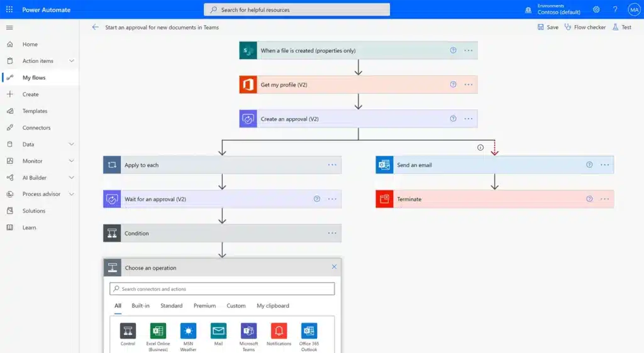
Task: Switch to the Built-in tab
Action: click(x=140, y=305)
